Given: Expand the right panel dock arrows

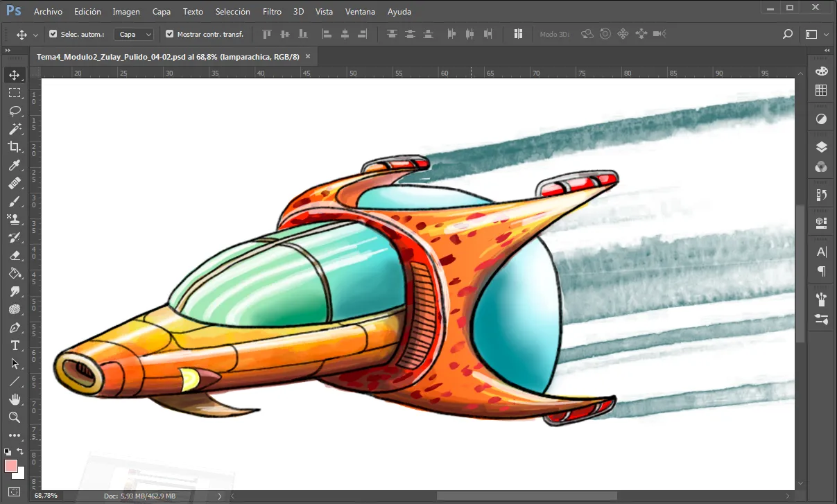Looking at the screenshot, I should pyautogui.click(x=826, y=51).
